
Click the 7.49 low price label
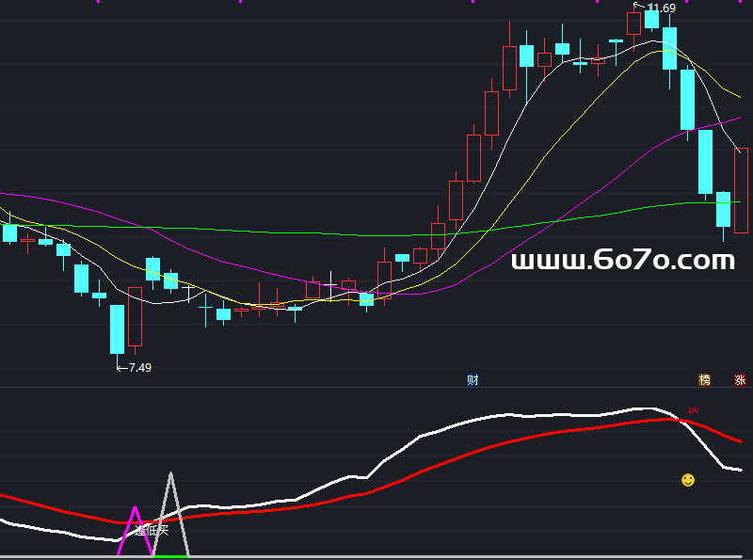pos(139,368)
